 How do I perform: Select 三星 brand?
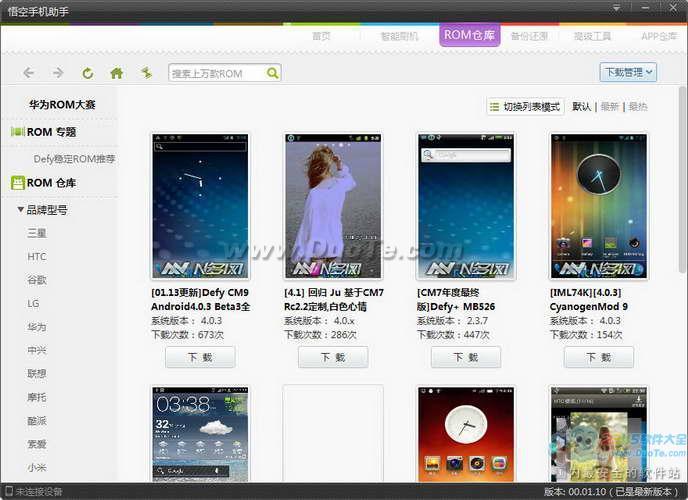point(37,233)
